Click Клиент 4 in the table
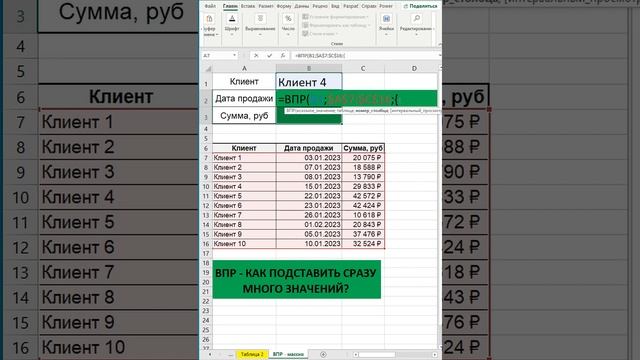 coord(244,187)
